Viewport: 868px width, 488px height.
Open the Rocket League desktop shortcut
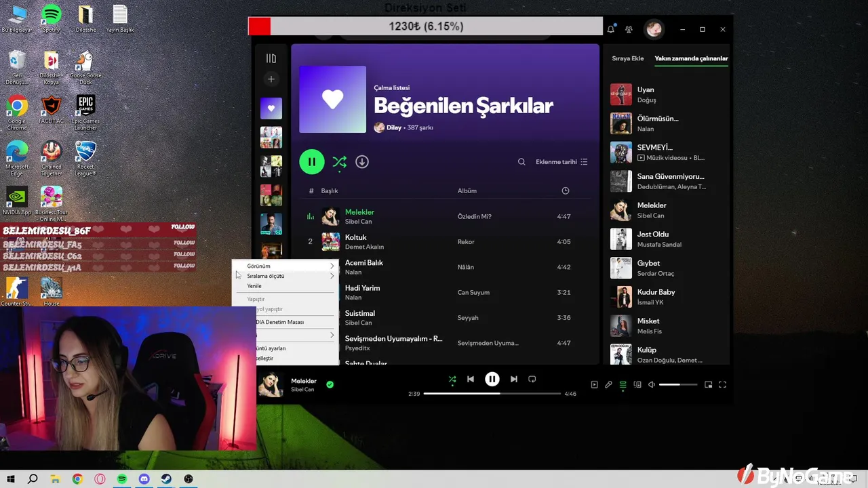pyautogui.click(x=85, y=159)
